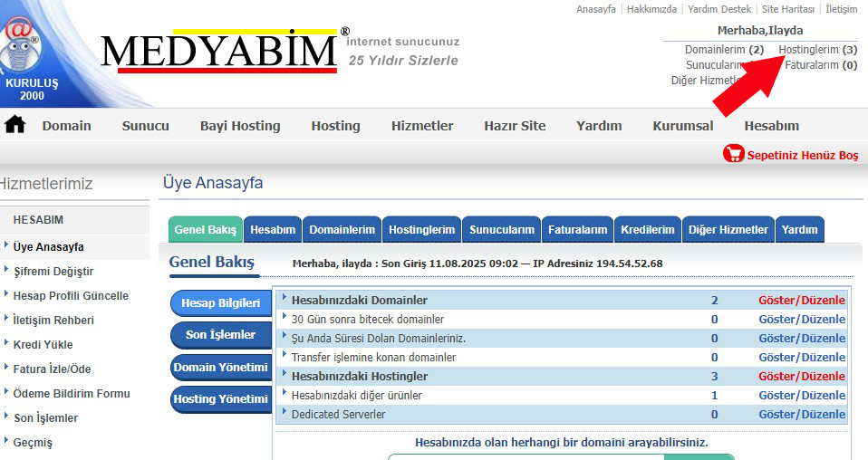Open the red shopping cart icon
Screen dimensions: 868x460
[x=734, y=154]
